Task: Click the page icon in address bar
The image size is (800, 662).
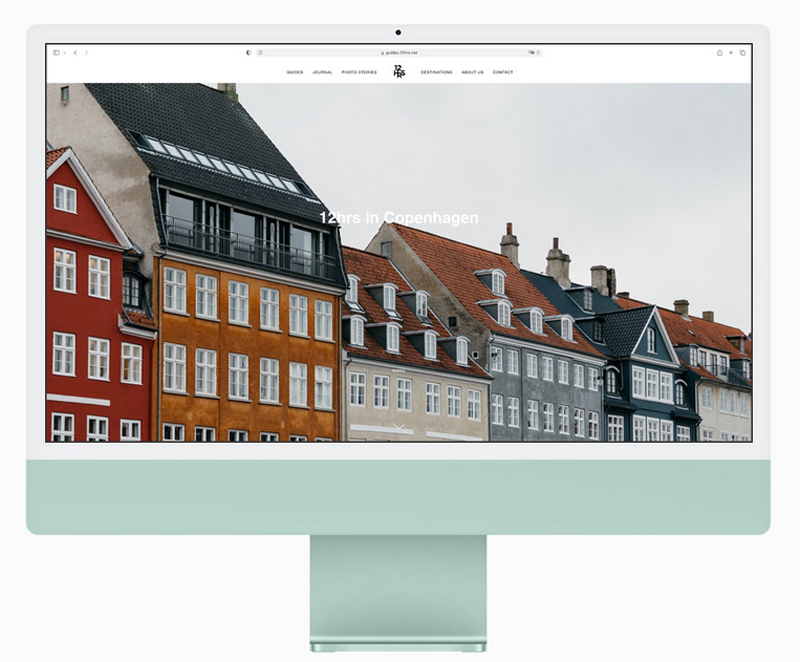Action: click(x=260, y=52)
